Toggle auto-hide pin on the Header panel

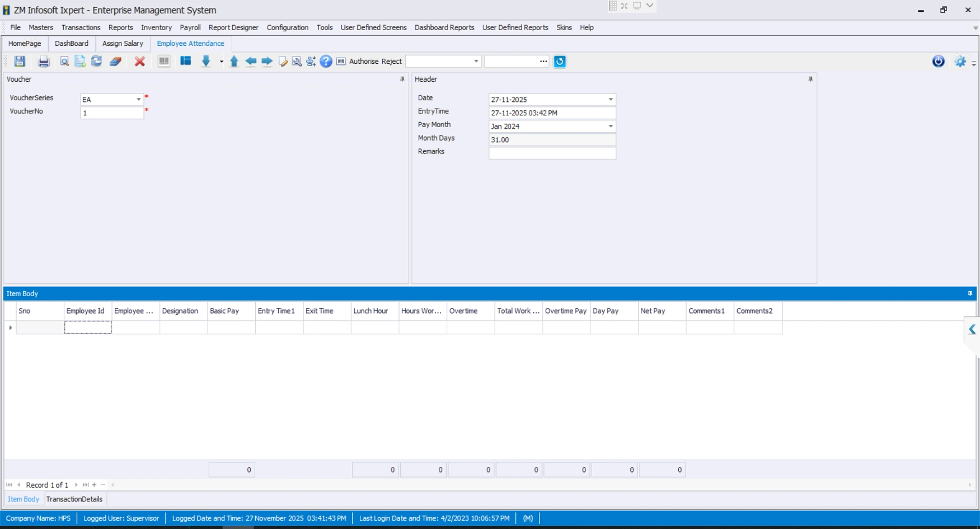click(x=810, y=79)
